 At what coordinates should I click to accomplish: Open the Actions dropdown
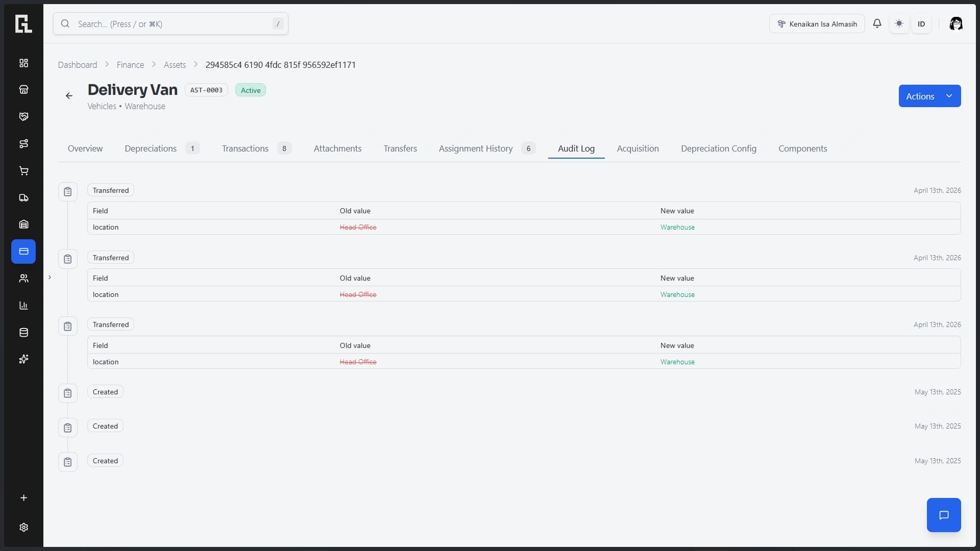[929, 96]
